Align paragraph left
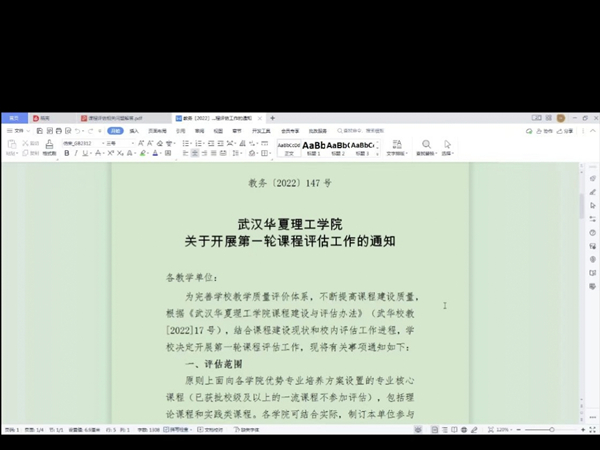 click(x=185, y=153)
